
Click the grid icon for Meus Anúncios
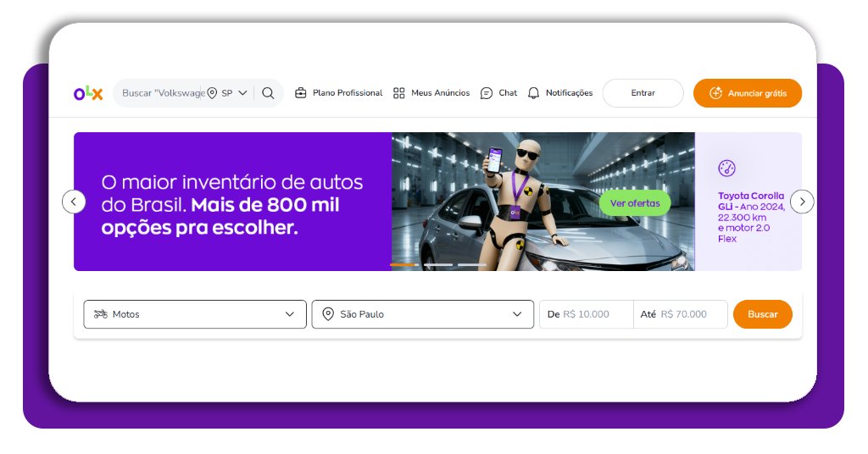(x=399, y=93)
